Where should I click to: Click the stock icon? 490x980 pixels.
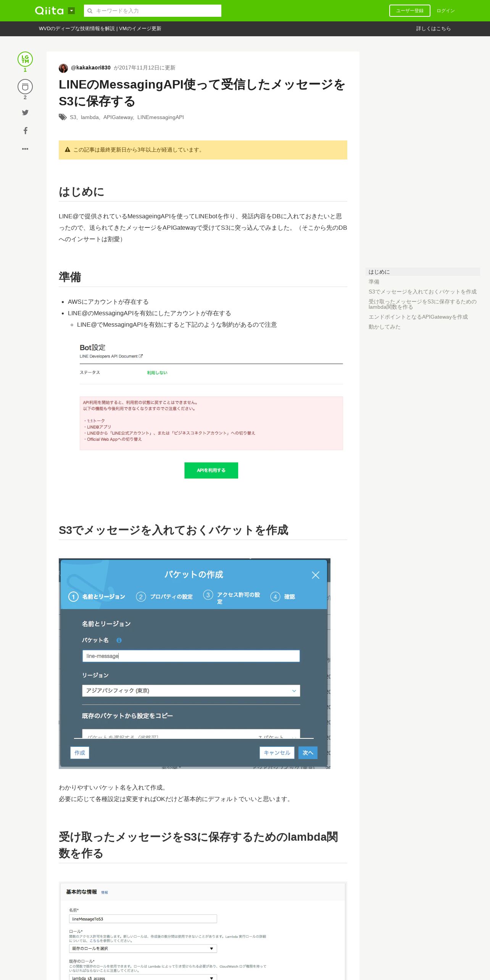[25, 87]
